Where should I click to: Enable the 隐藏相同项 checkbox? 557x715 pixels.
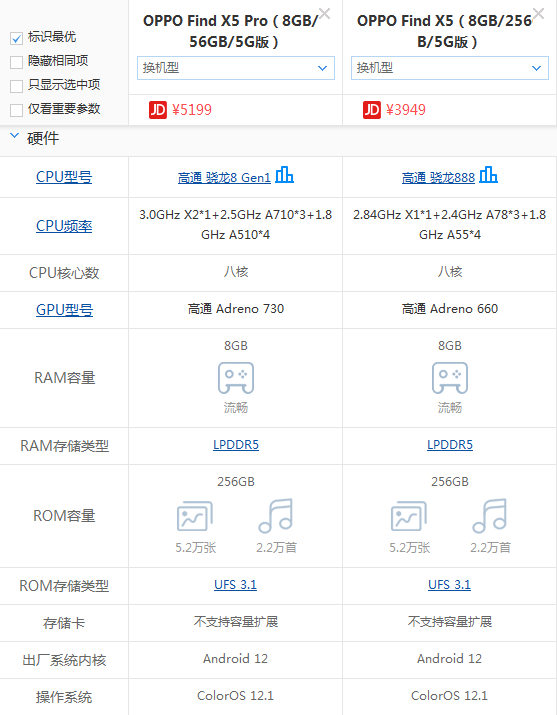16,62
